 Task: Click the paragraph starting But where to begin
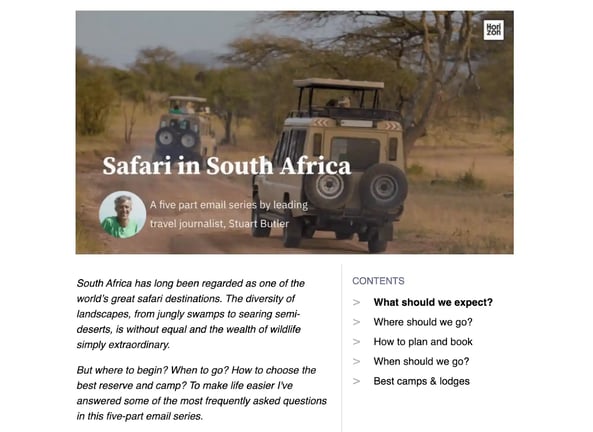(x=202, y=393)
